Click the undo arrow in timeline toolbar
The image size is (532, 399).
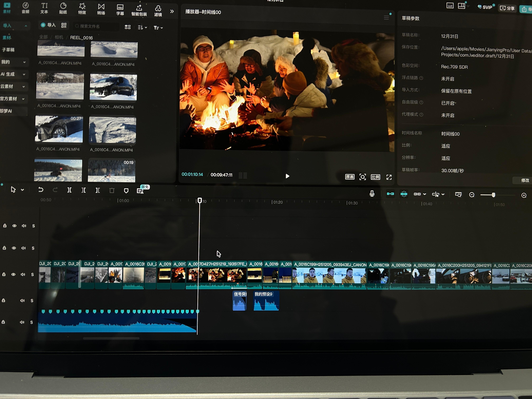pos(41,190)
